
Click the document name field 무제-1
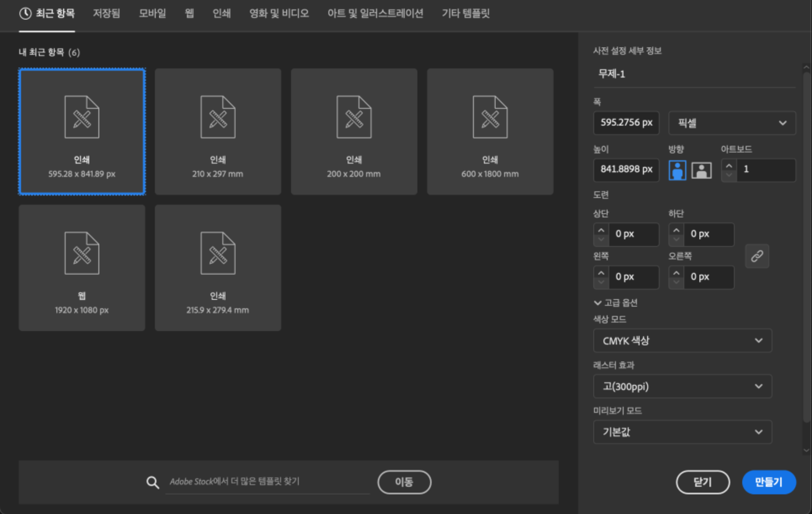694,74
